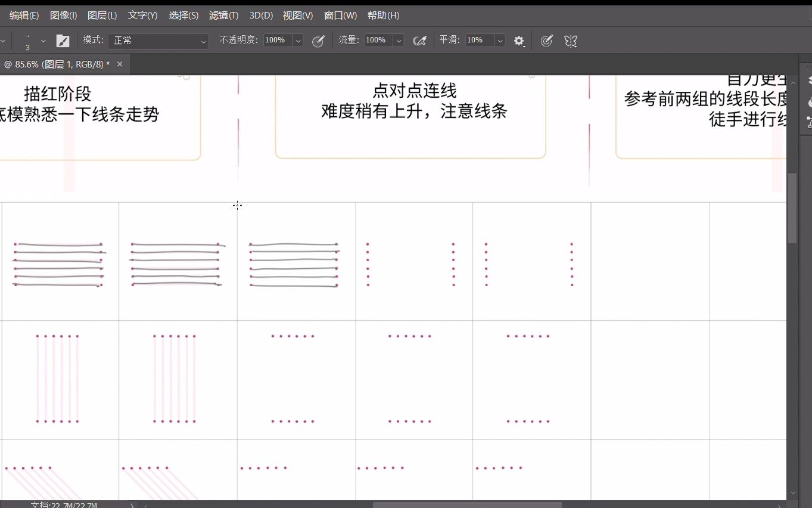This screenshot has width=812, height=508.
Task: Expand the 平滑 smoothing dropdown
Action: (x=499, y=41)
